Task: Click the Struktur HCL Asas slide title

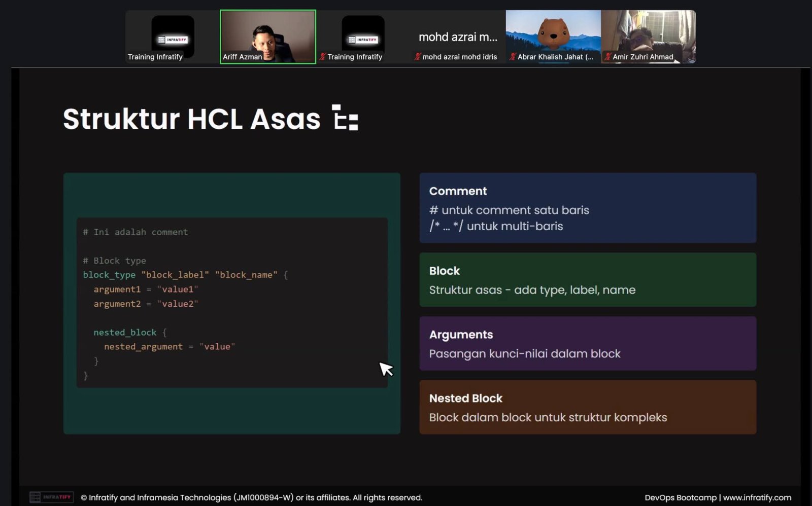Action: (x=191, y=119)
